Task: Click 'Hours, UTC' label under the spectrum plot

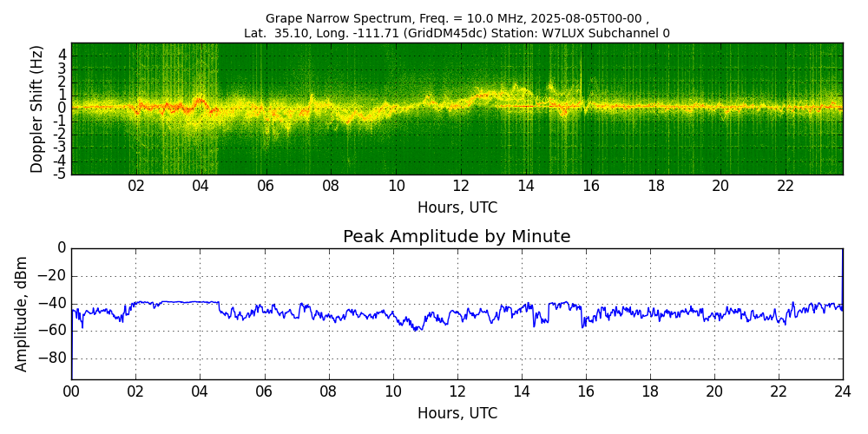Action: point(457,208)
